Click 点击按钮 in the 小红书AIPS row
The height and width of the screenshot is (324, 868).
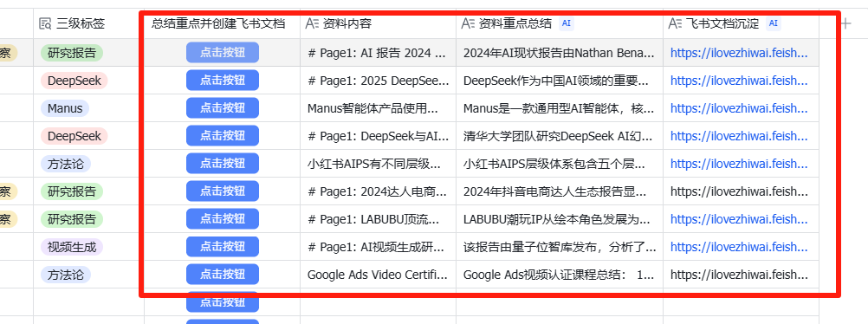(x=223, y=164)
